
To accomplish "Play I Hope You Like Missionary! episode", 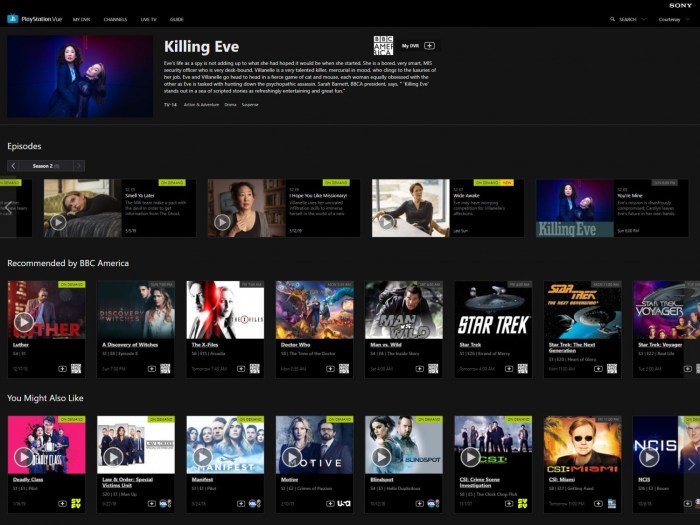I will (222, 222).
